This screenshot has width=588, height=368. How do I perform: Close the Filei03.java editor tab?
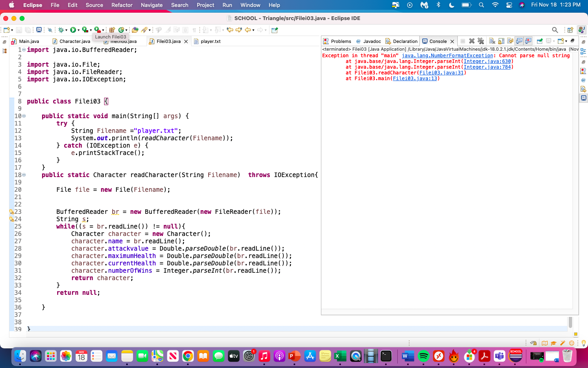[186, 41]
